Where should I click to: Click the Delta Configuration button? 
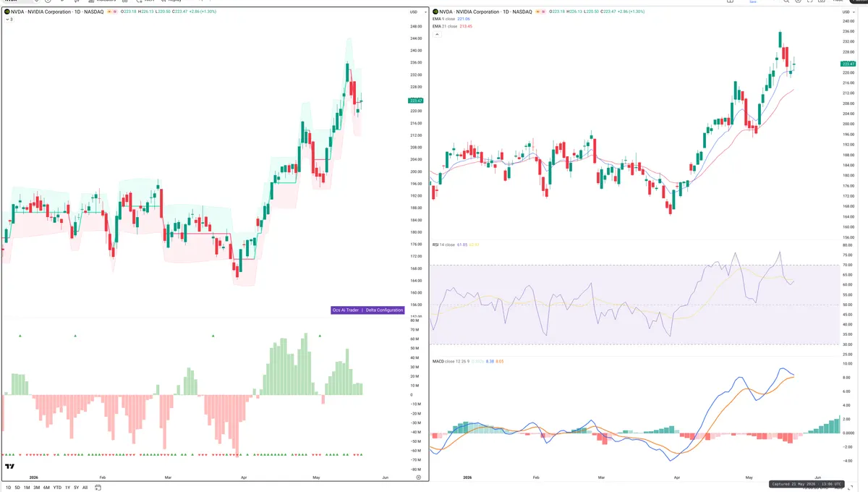pyautogui.click(x=384, y=310)
